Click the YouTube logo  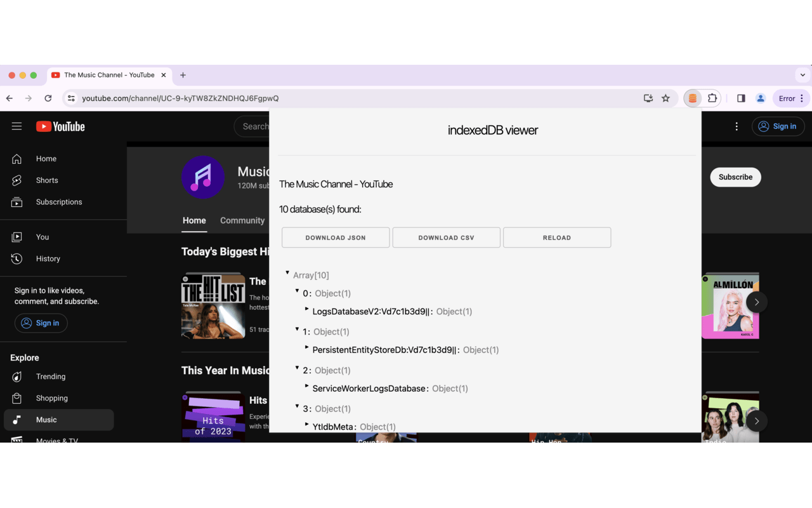click(x=60, y=126)
